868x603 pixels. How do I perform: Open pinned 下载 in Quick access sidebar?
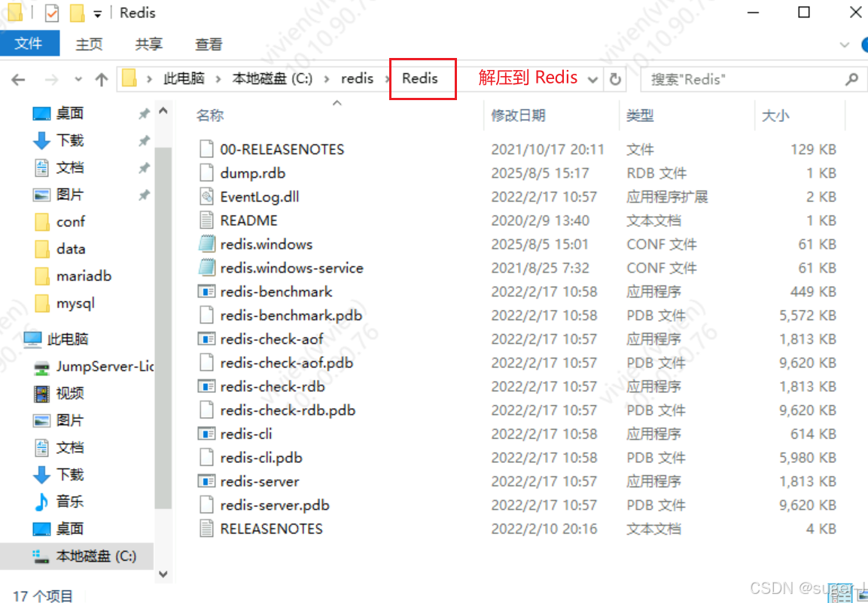click(70, 141)
